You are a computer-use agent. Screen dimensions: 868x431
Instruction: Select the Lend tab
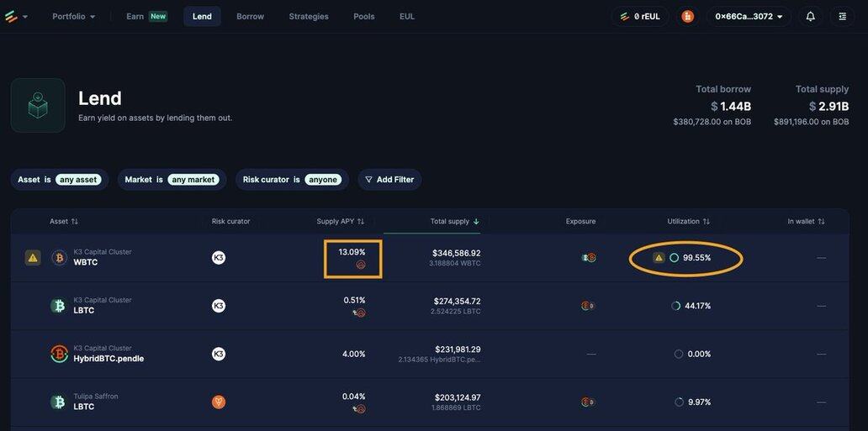coord(202,17)
